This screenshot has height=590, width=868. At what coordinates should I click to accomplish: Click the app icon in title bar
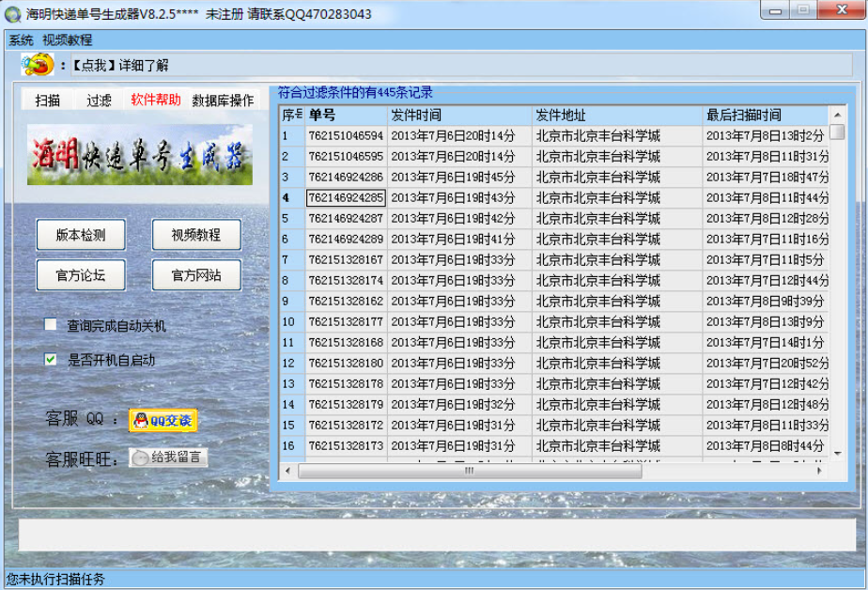point(13,14)
